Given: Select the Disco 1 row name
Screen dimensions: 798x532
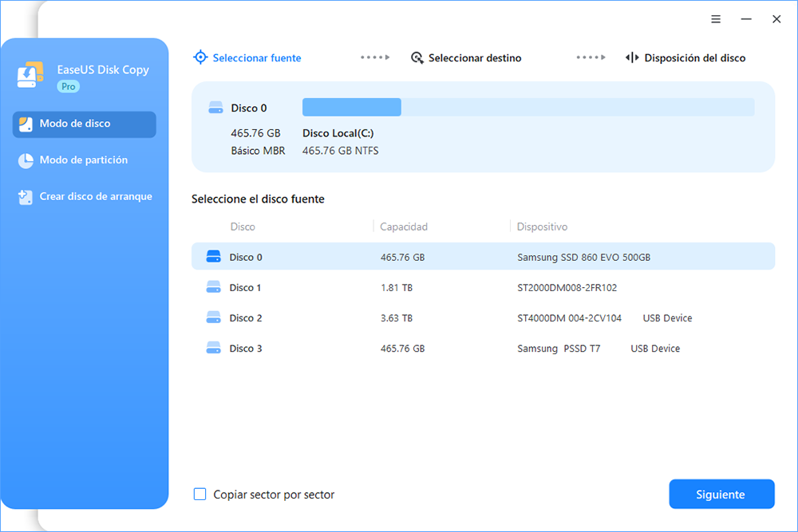Looking at the screenshot, I should (x=245, y=288).
